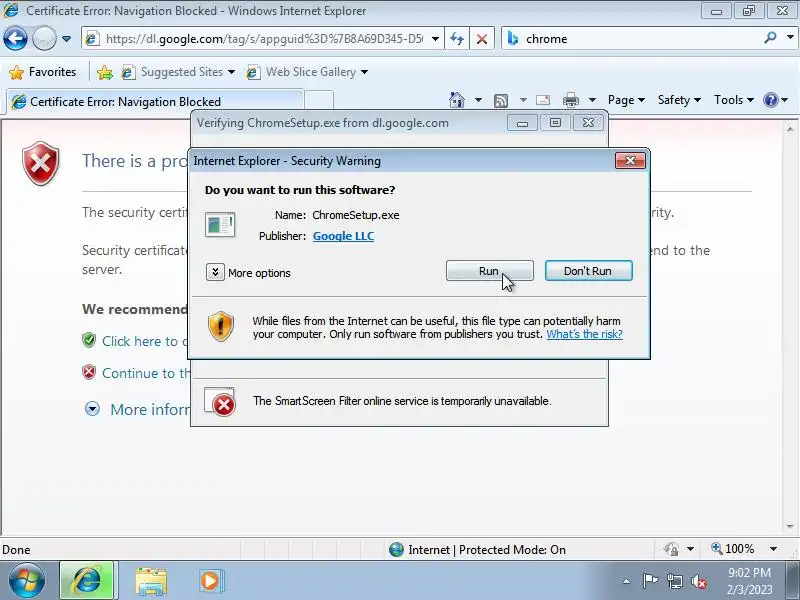Click the search magnifier icon

[770, 38]
